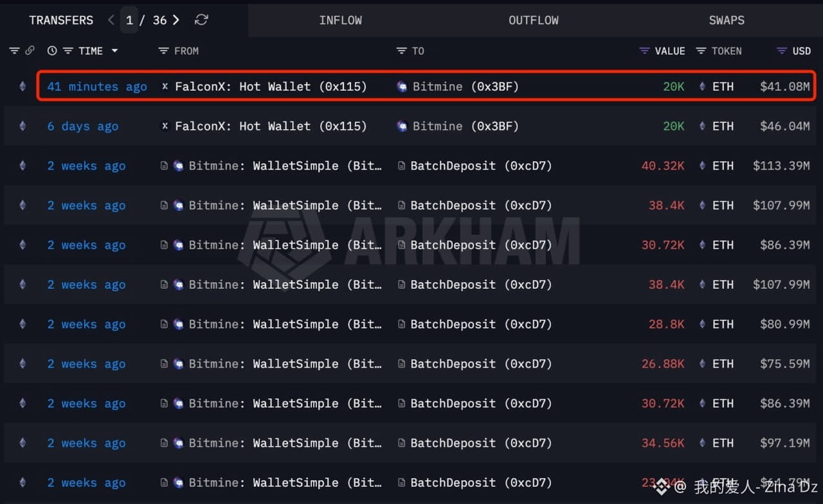Select the 40.32K value
Screen dimensions: 823x504
point(663,166)
